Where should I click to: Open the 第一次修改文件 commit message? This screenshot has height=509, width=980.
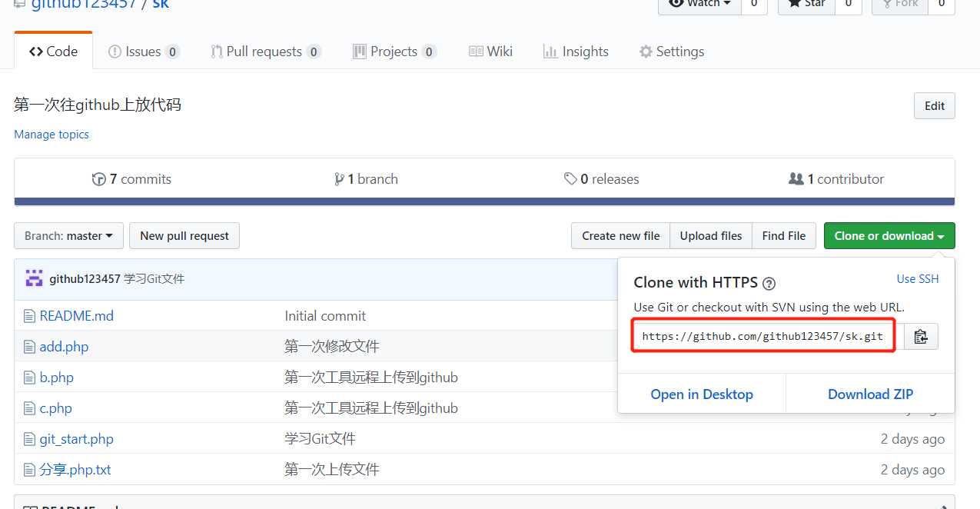[x=332, y=347]
